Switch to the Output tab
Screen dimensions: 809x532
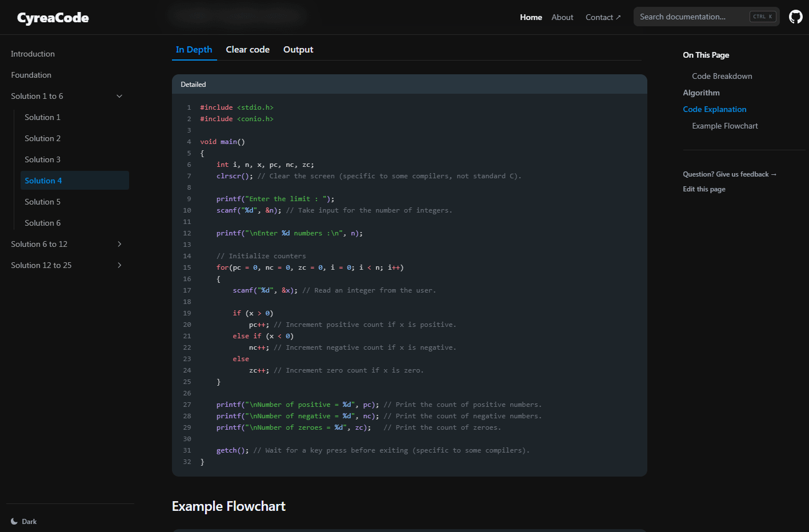coord(298,50)
